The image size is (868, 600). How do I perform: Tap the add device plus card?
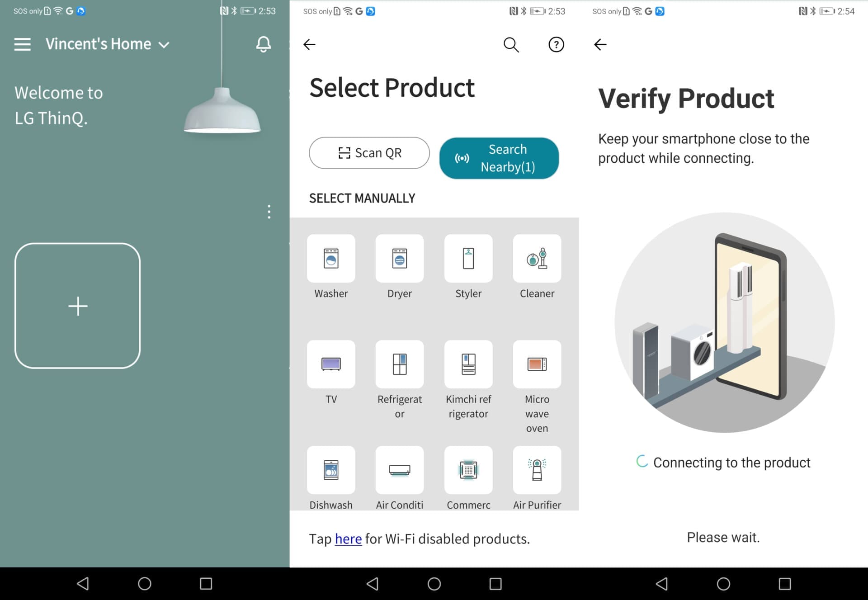tap(78, 306)
